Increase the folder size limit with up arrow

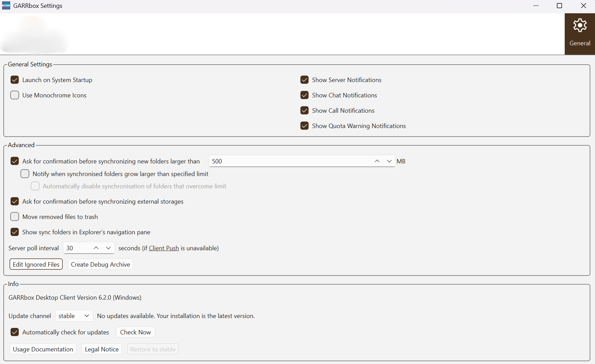coord(377,161)
